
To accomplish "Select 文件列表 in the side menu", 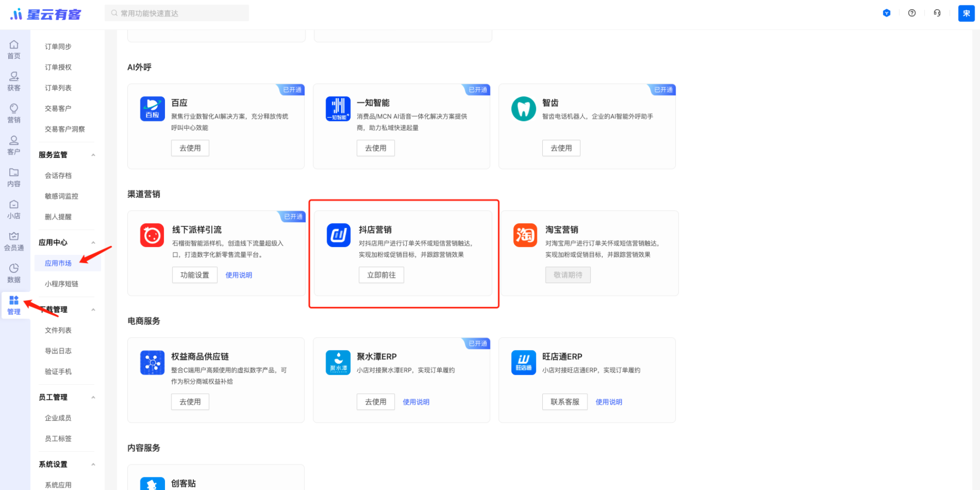I will (58, 330).
